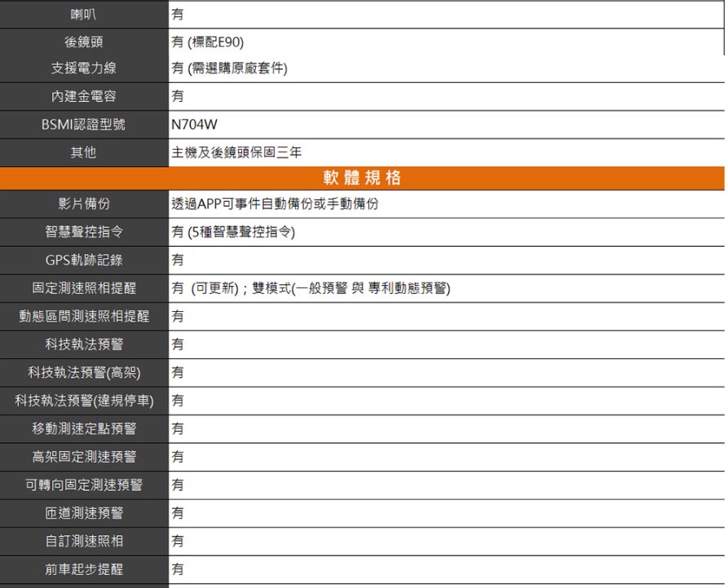Click the 有 (5種智慧聲控指令) value
727x588 pixels.
[x=233, y=233]
